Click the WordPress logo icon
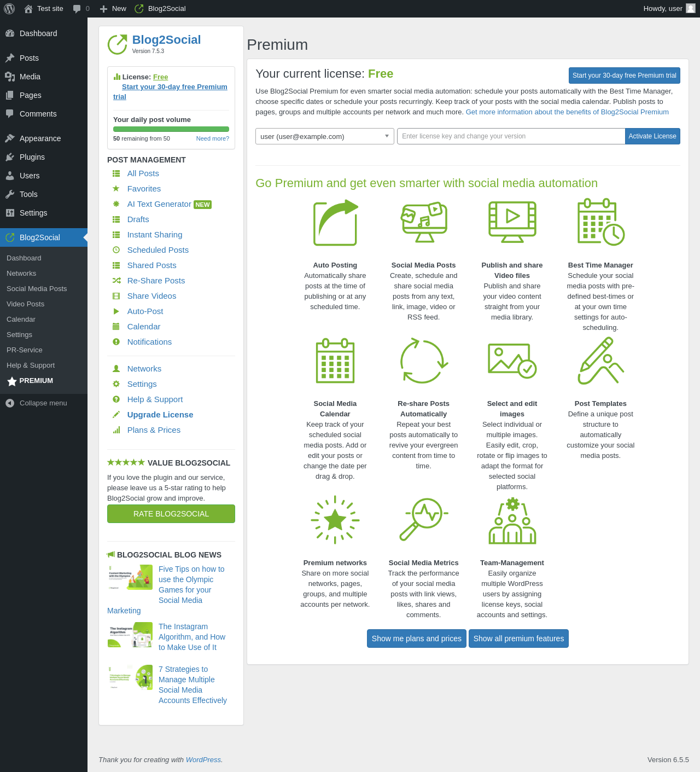The width and height of the screenshot is (700, 772). (9, 9)
